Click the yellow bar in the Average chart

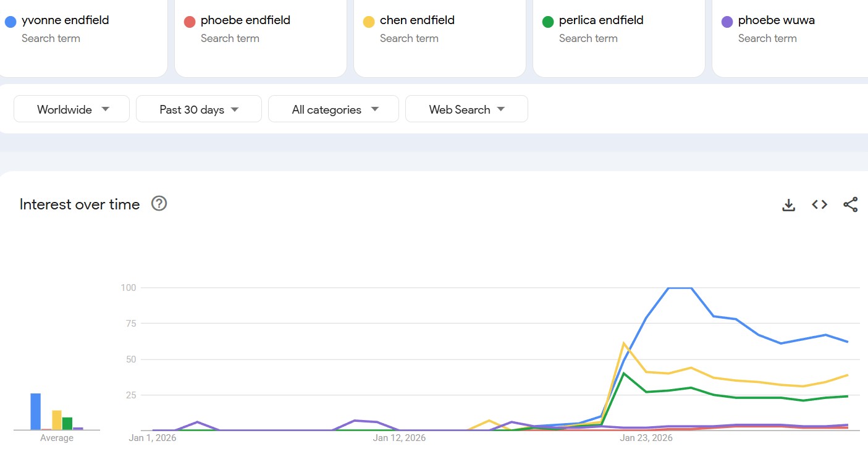[x=57, y=420]
